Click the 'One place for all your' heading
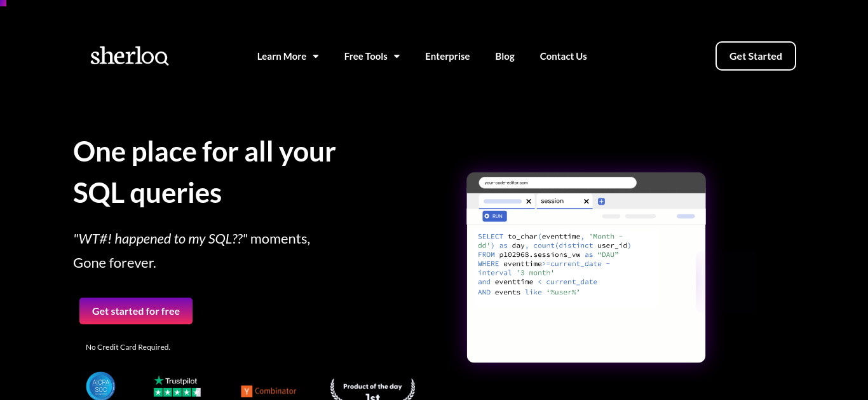Image resolution: width=868 pixels, height=400 pixels. [205, 151]
